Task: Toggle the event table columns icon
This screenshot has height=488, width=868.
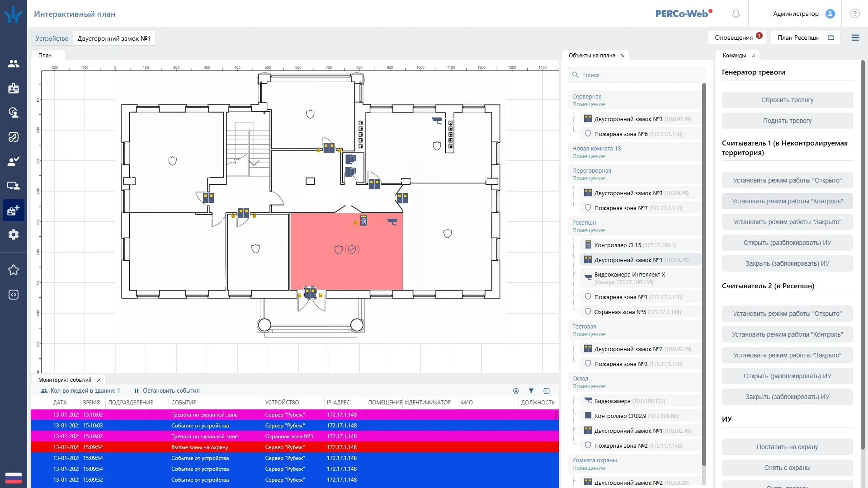Action: pos(547,391)
